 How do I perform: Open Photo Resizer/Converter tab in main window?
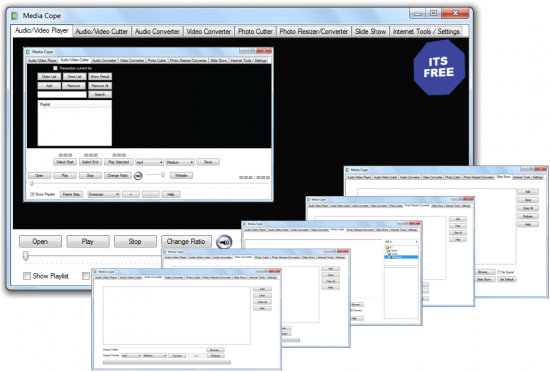pos(314,32)
